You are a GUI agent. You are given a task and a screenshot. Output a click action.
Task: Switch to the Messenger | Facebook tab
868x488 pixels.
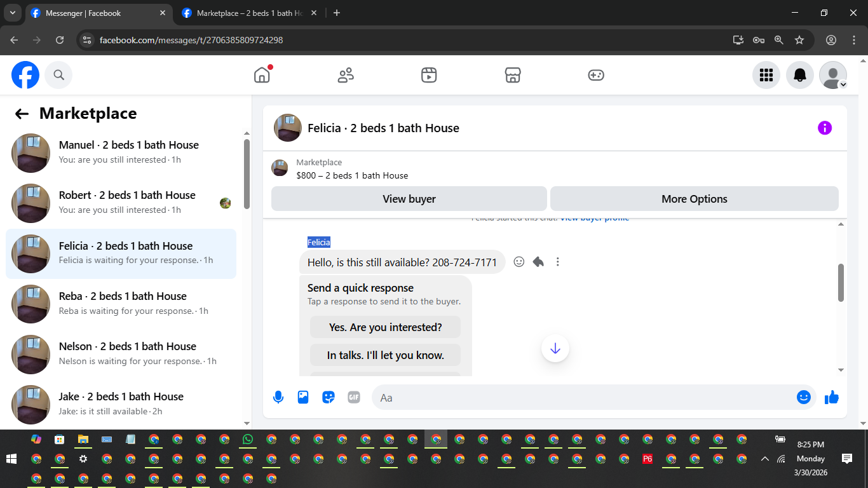98,13
